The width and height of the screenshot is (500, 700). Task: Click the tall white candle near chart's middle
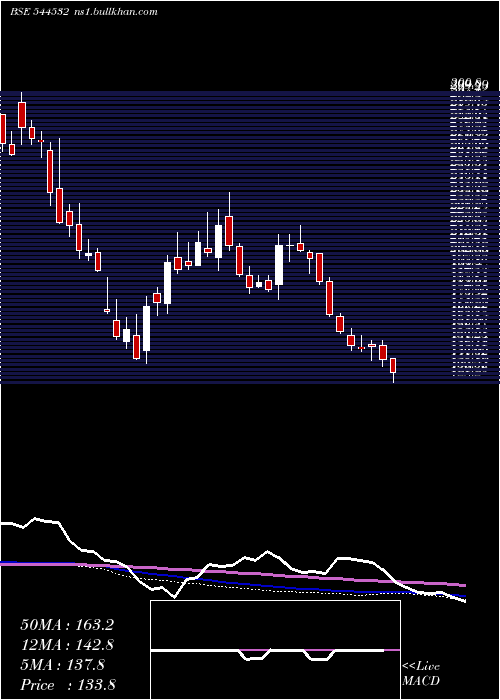click(x=279, y=266)
